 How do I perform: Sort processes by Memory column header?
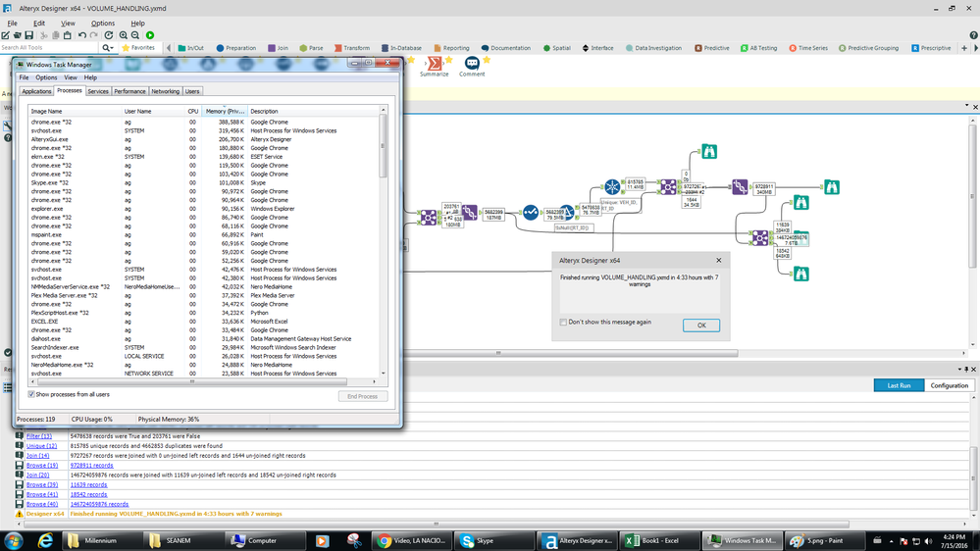pos(225,111)
